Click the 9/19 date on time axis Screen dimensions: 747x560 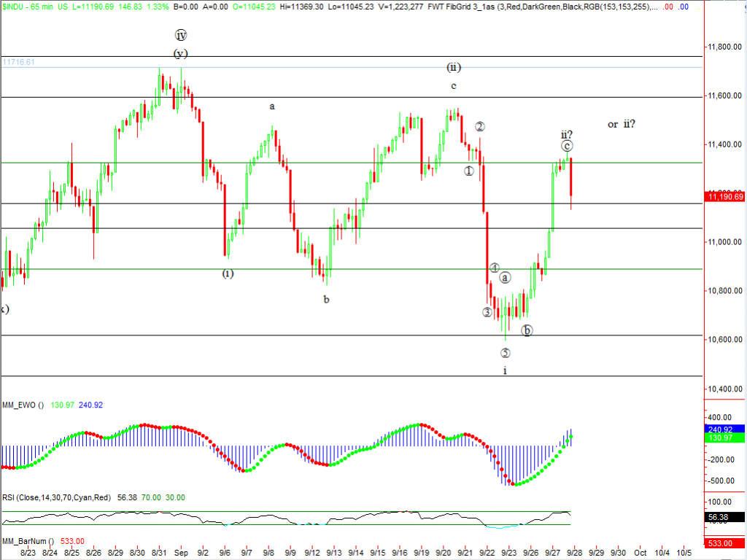[x=422, y=553]
